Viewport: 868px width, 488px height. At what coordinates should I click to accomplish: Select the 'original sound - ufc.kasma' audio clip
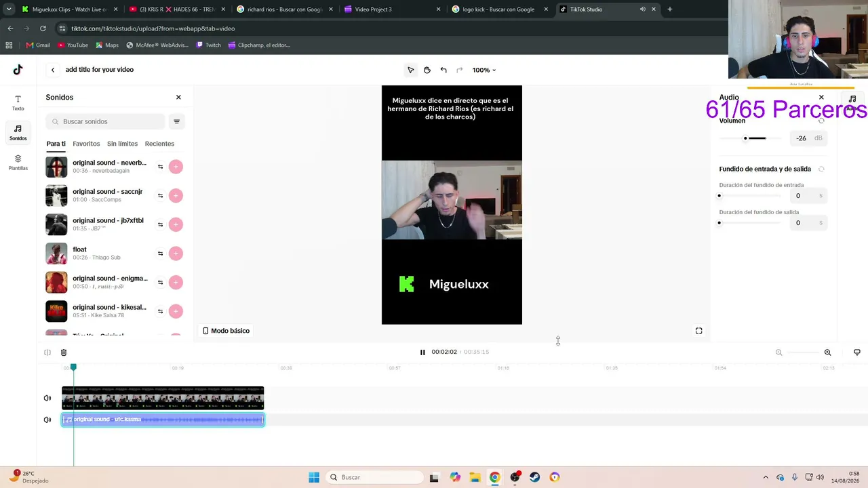click(x=163, y=420)
